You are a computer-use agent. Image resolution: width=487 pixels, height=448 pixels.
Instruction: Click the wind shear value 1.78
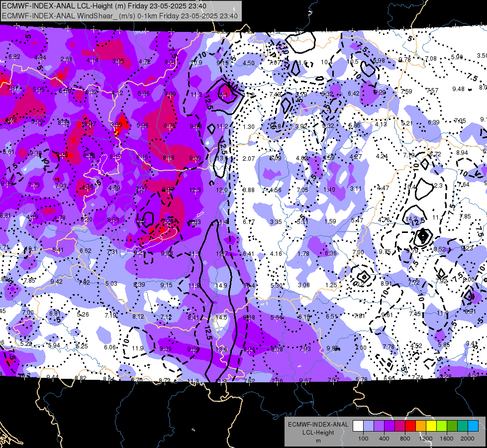pyautogui.click(x=303, y=254)
